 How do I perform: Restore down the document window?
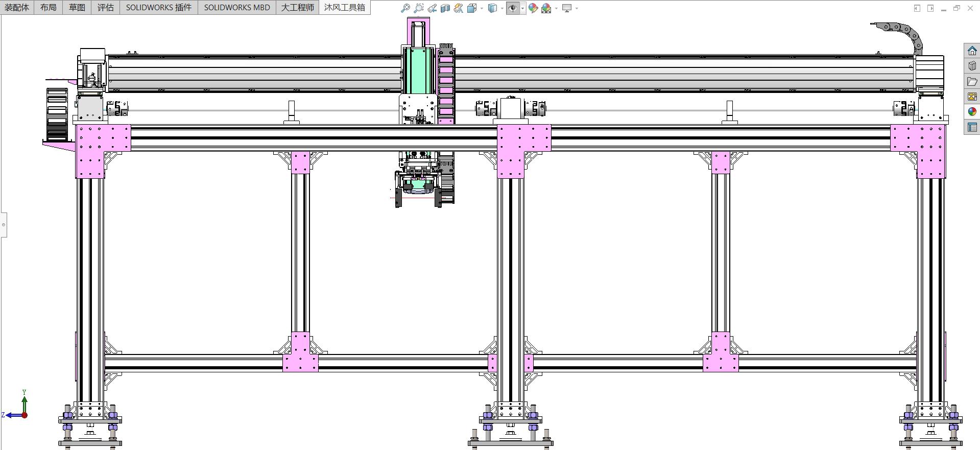click(x=957, y=8)
